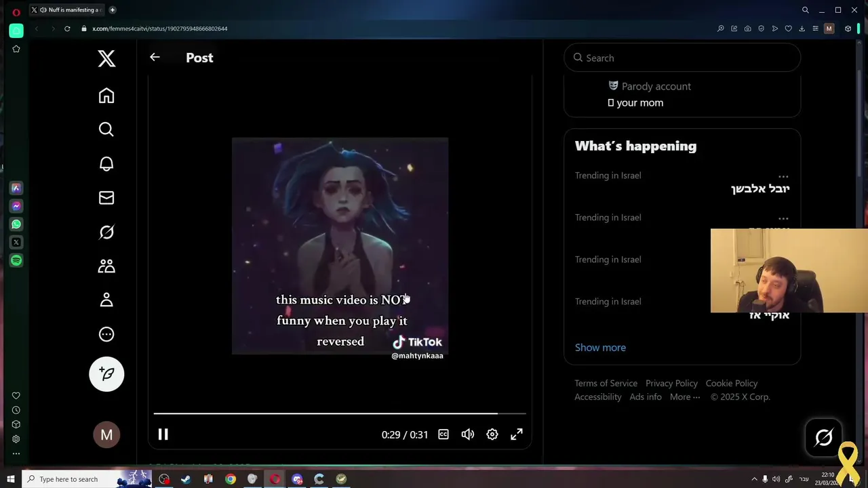Open Windows Start menu
Screen dimensions: 868x488
click(x=11, y=479)
